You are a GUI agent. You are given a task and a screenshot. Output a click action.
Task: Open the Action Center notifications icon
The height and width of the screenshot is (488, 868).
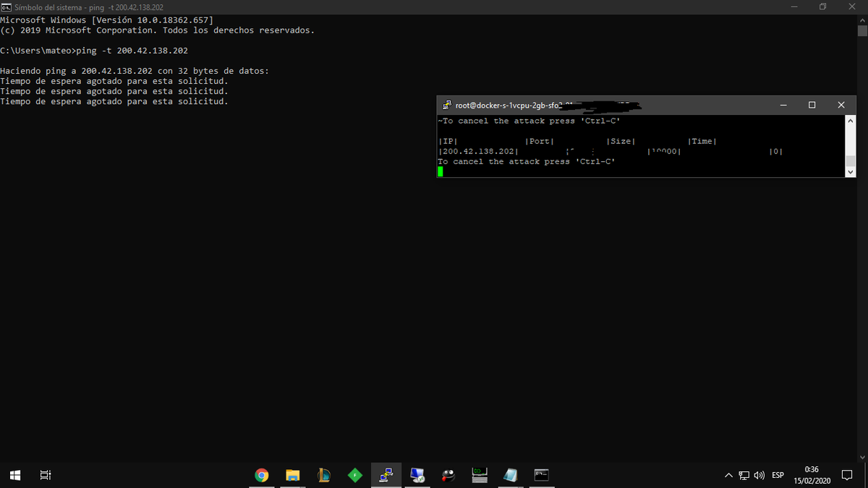847,475
